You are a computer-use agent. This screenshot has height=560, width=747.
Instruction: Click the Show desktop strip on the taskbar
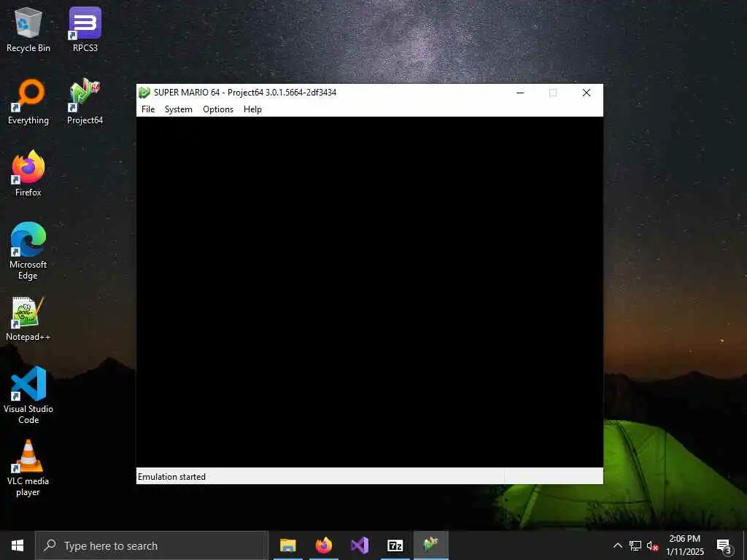click(x=745, y=545)
